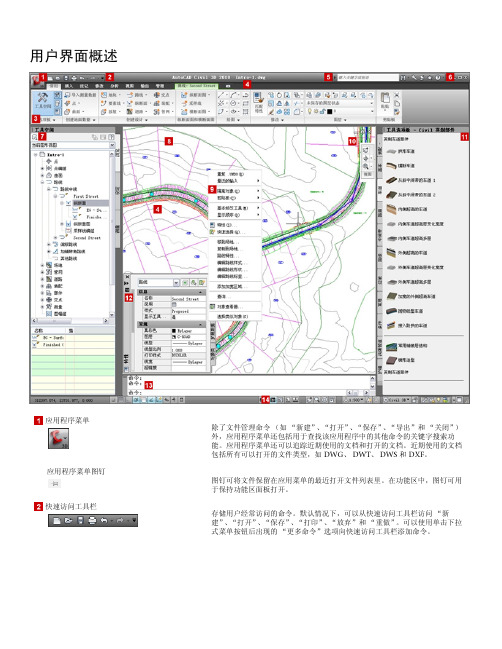502x649 pixels.
Task: Click the binoculars search icon beside the search box
Action: tap(403, 77)
